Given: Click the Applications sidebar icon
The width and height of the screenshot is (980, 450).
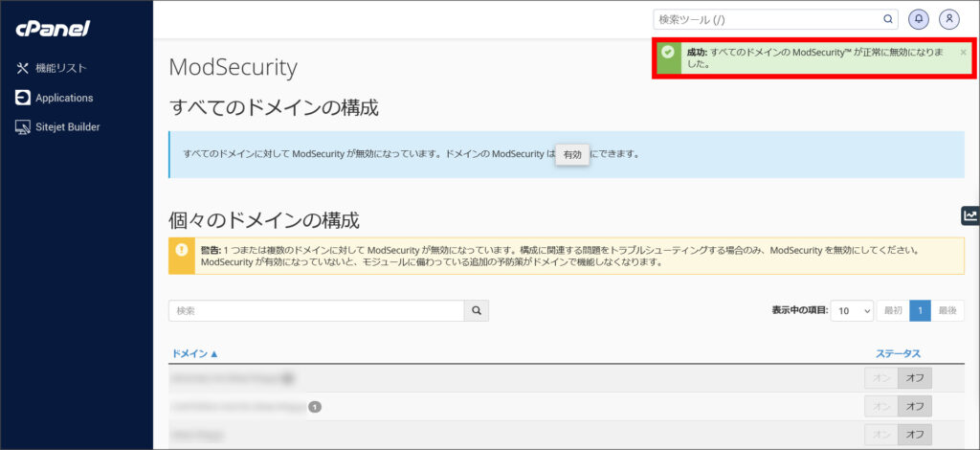Looking at the screenshot, I should pyautogui.click(x=23, y=98).
